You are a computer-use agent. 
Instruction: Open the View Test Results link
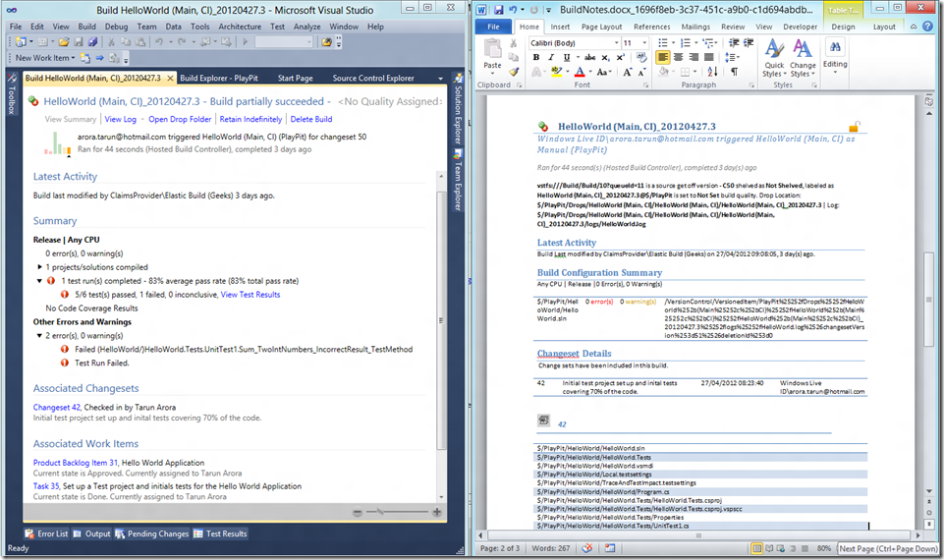[250, 295]
